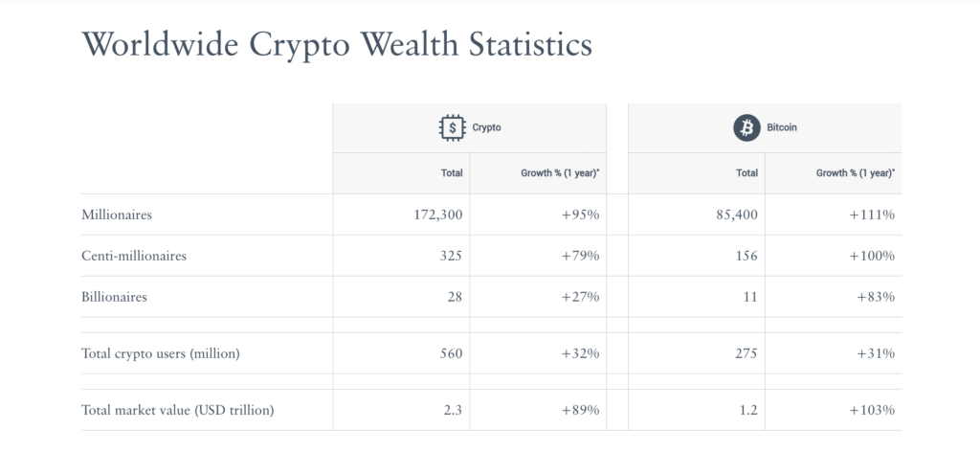Select the Centi-millionaires row label
980x452 pixels.
tap(134, 256)
